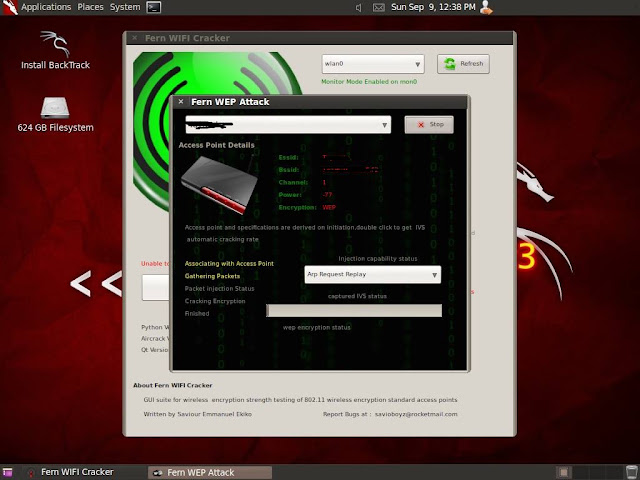640x480 pixels.
Task: Click the 'Cracking Encryption' status text
Action: pyautogui.click(x=215, y=301)
